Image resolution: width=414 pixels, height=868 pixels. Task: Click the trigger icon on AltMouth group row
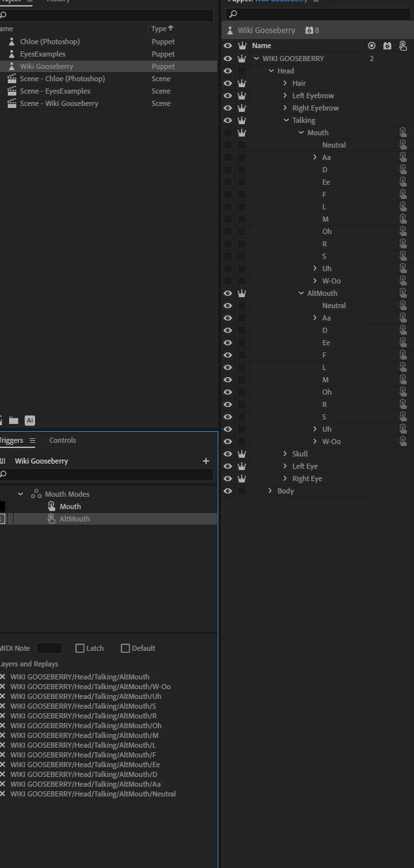click(403, 293)
